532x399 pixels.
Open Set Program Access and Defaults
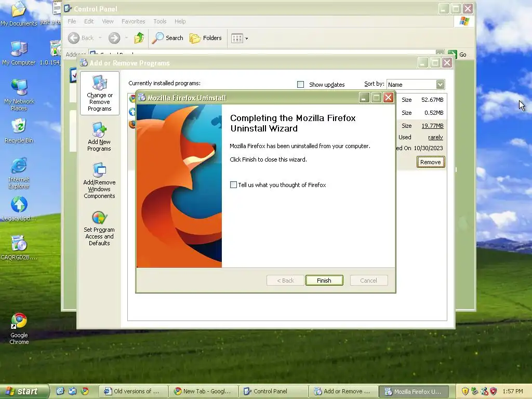tap(99, 229)
